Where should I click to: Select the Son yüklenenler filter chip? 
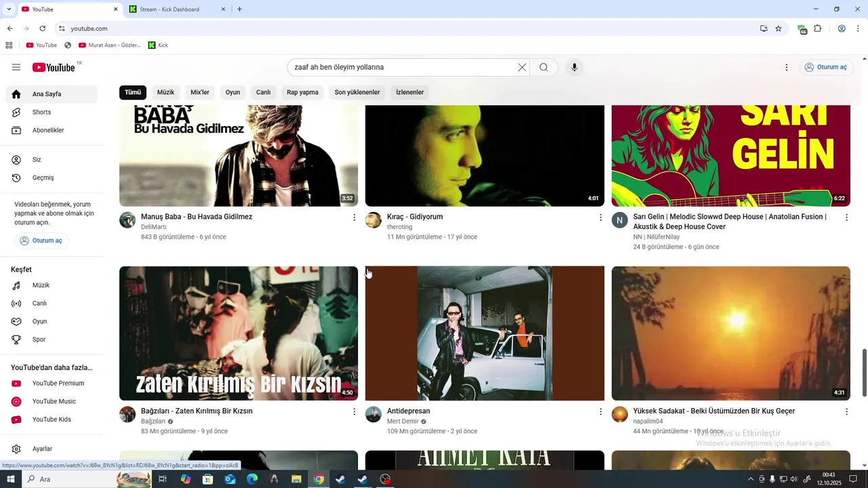pos(357,92)
